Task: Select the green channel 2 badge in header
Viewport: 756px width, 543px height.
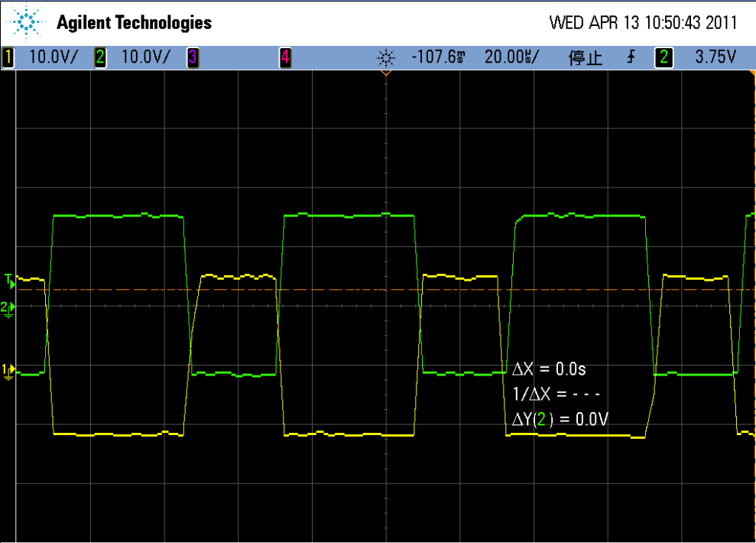Action: [x=99, y=57]
